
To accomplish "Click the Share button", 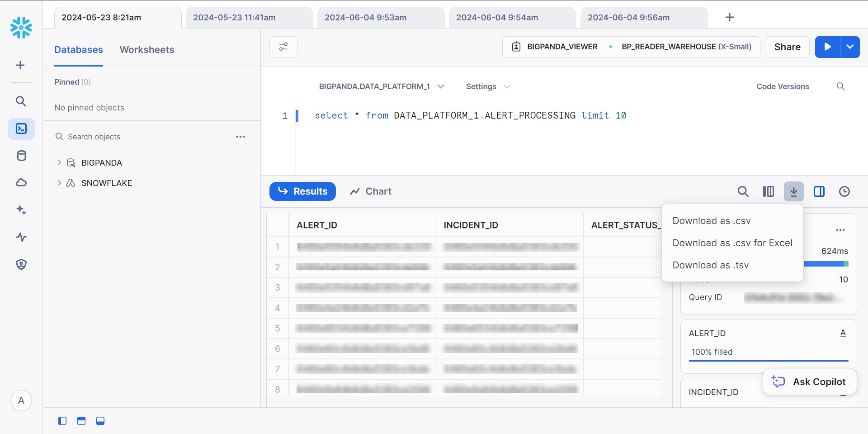I will 787,47.
